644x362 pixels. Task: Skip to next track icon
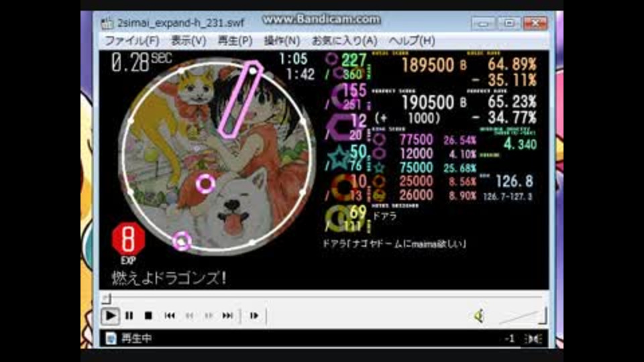point(227,316)
